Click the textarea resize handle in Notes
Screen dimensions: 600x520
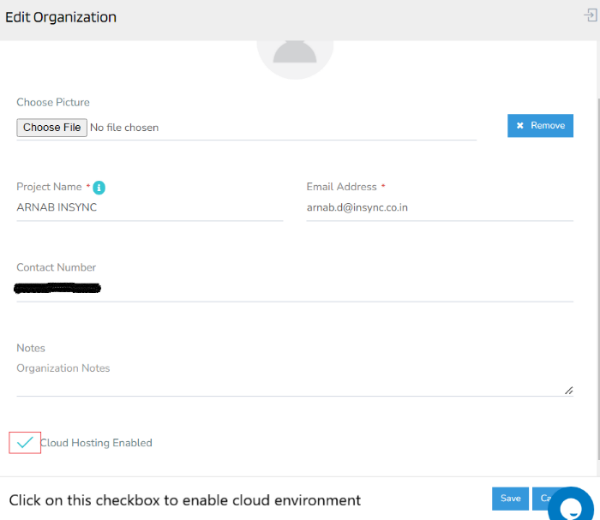click(568, 390)
